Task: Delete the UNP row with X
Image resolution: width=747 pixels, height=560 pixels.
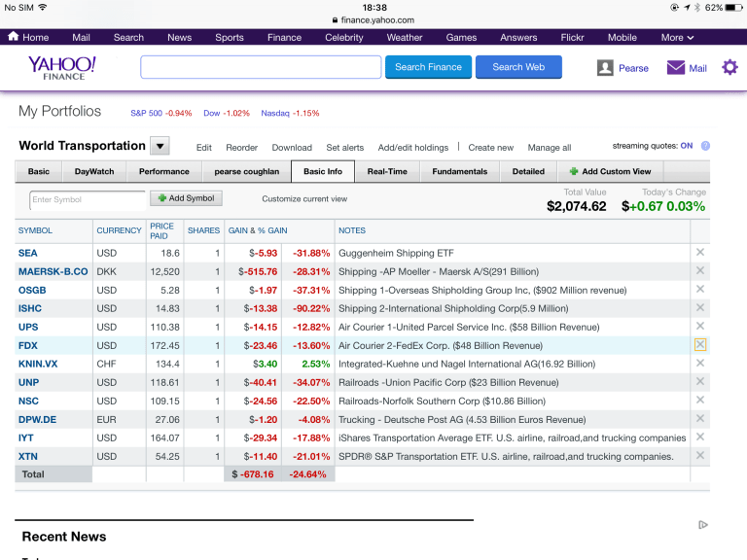Action: [700, 381]
